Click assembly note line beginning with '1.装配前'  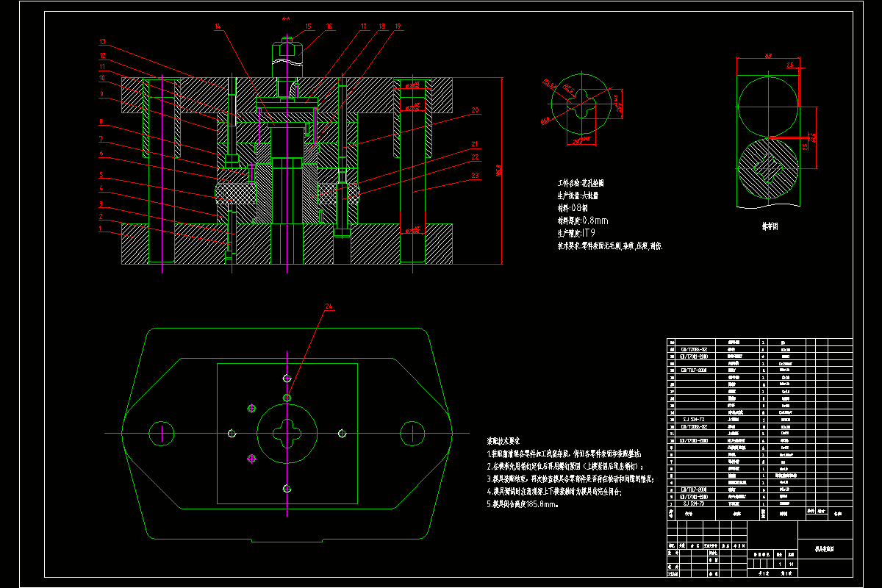(x=564, y=454)
